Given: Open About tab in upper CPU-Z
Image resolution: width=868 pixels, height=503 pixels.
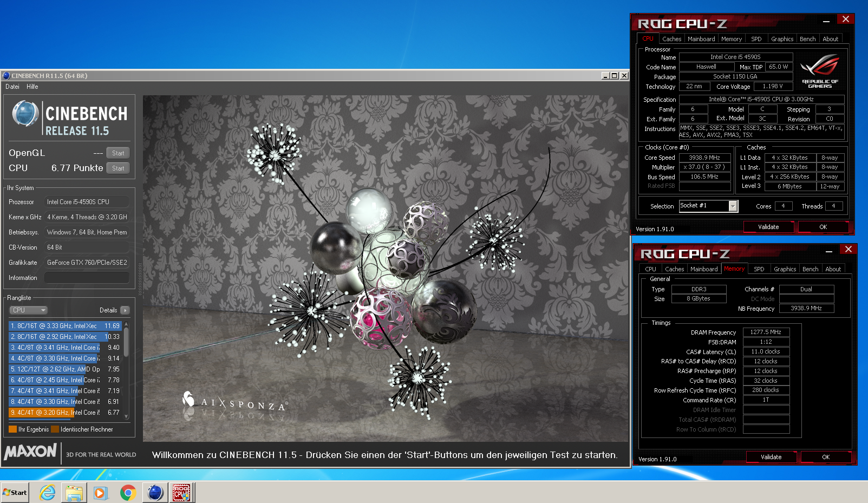Looking at the screenshot, I should [831, 39].
